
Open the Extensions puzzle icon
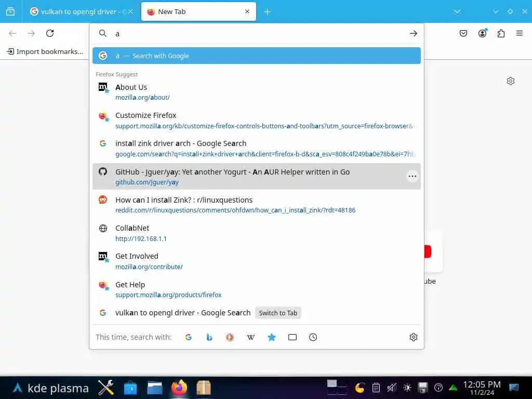501,33
